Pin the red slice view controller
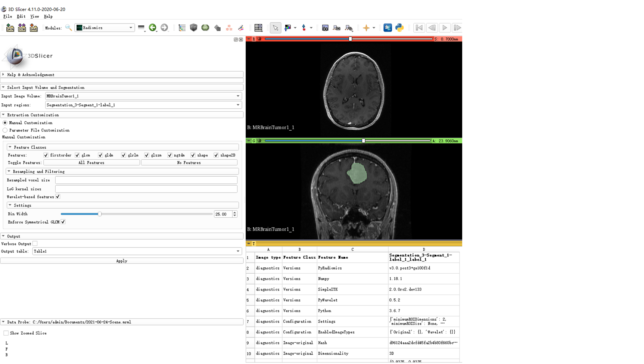The width and height of the screenshot is (644, 364). pyautogui.click(x=249, y=39)
